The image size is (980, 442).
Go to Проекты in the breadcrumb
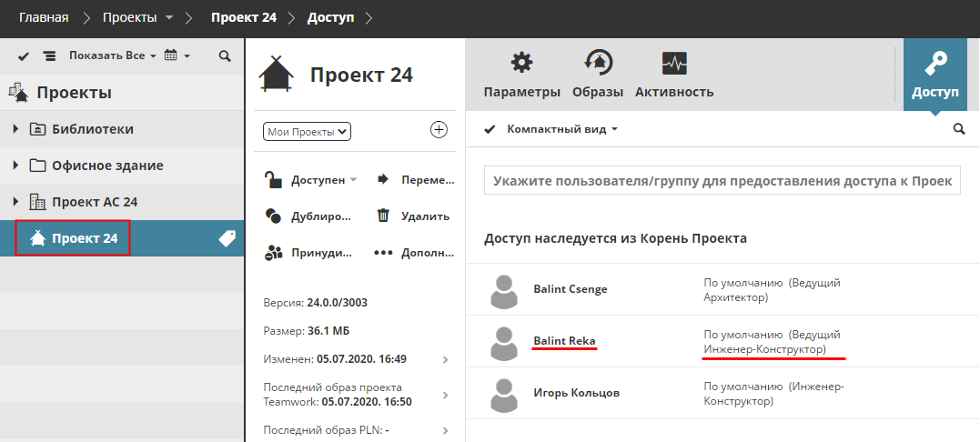click(130, 17)
